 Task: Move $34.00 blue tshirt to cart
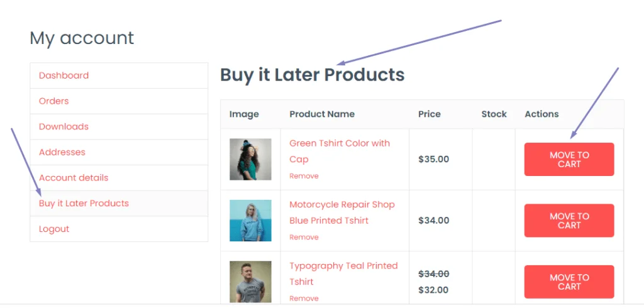[x=569, y=221]
